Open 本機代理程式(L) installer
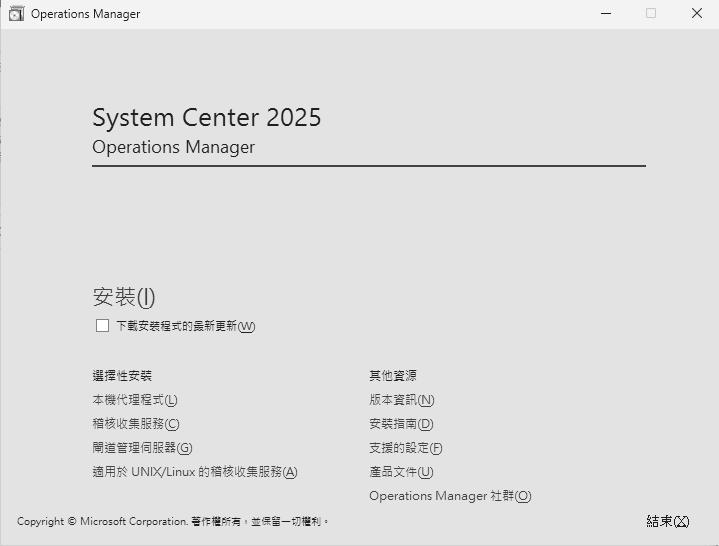Viewport: 719px width, 546px height. tap(135, 400)
